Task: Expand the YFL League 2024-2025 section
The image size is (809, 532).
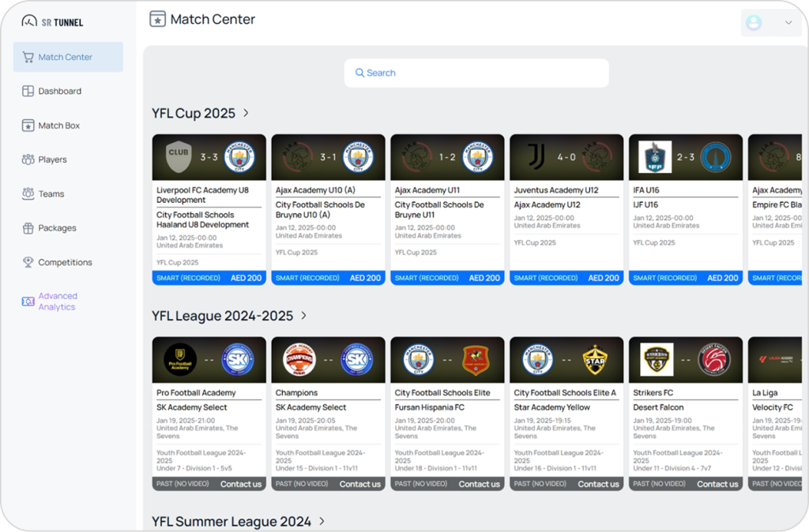Action: coord(303,316)
